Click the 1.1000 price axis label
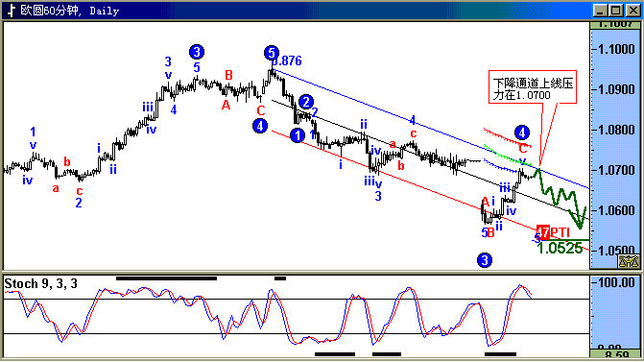This screenshot has height=362, width=644. pyautogui.click(x=616, y=49)
